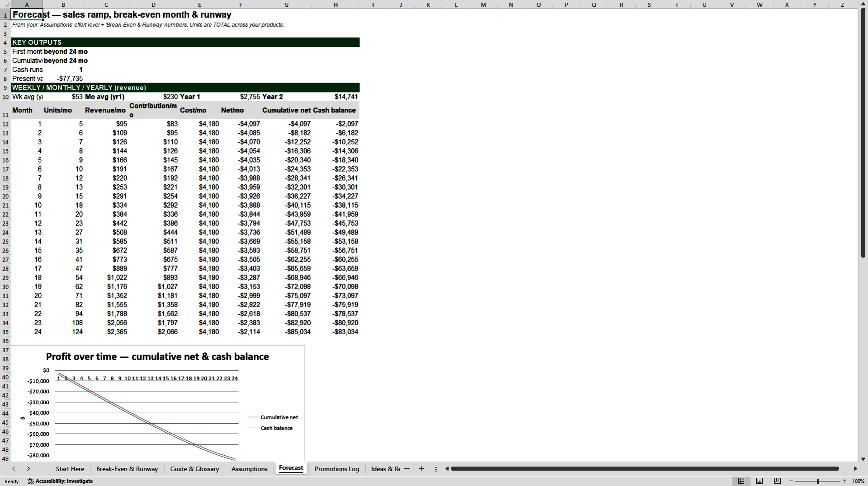868x486 pixels.
Task: Select the Forecast sheet tab
Action: (291, 468)
